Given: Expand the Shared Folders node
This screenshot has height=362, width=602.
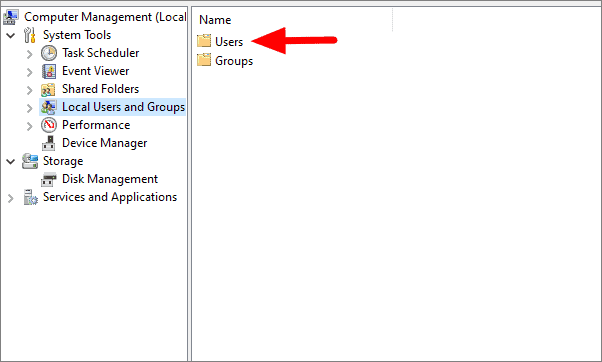Looking at the screenshot, I should click(30, 90).
